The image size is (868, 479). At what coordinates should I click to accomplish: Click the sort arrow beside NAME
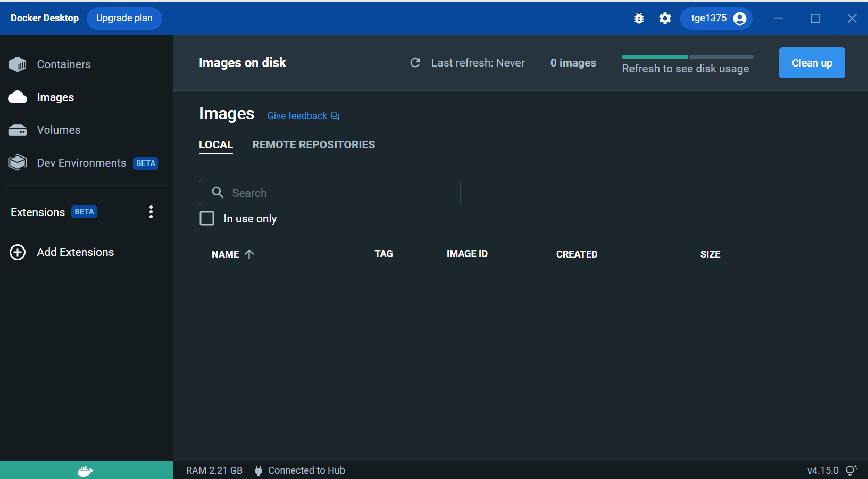tap(249, 254)
